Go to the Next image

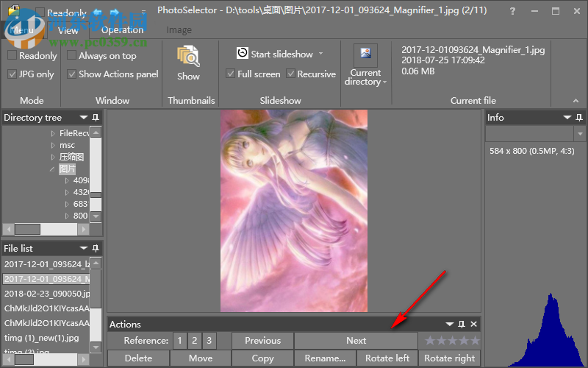(356, 341)
